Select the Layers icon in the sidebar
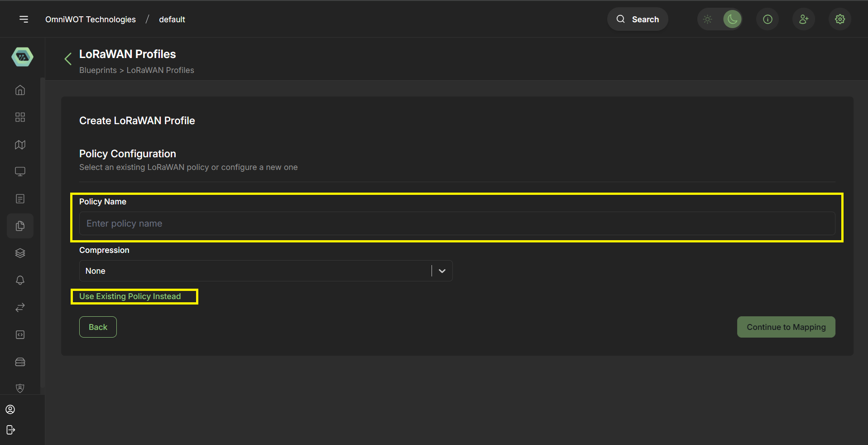Image resolution: width=868 pixels, height=445 pixels. point(20,253)
